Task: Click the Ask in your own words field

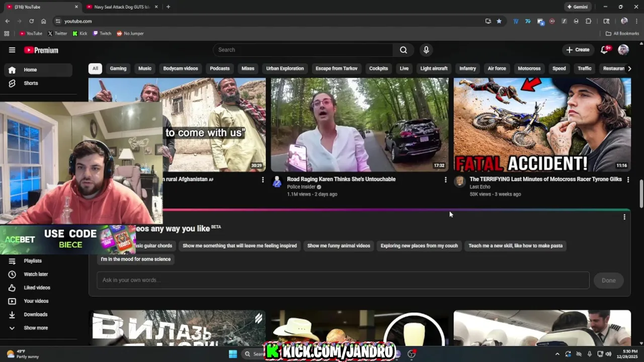Action: (x=343, y=281)
